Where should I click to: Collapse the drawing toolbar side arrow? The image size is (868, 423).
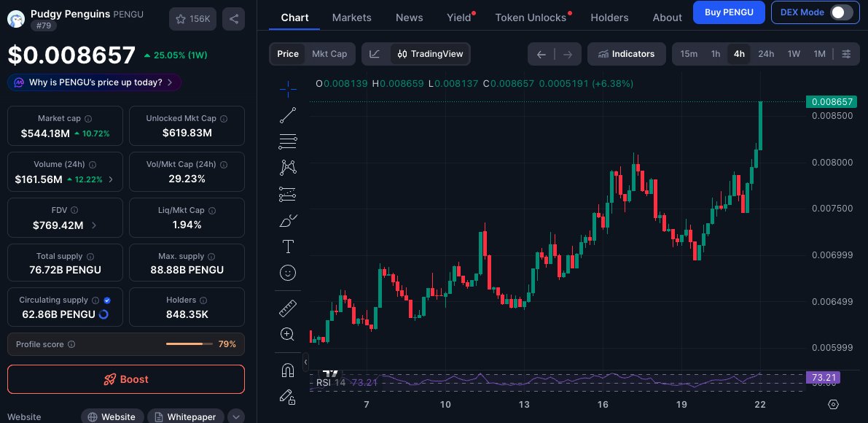[305, 362]
